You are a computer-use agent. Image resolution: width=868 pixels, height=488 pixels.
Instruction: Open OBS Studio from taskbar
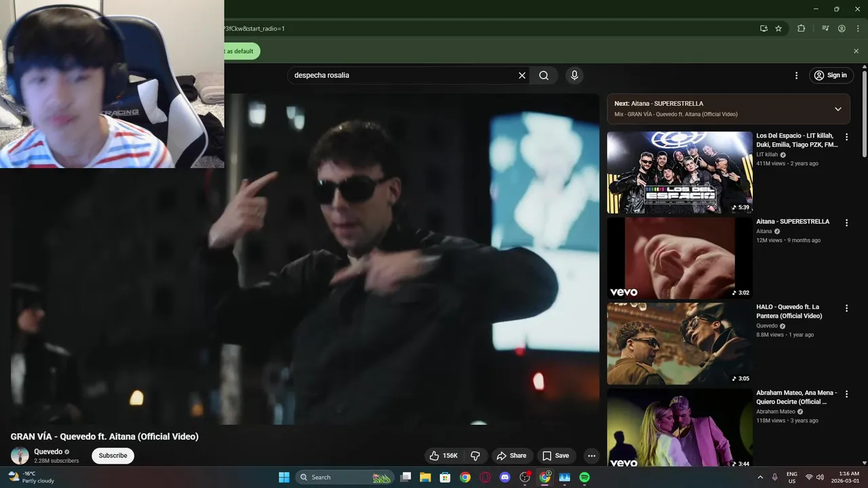(525, 477)
